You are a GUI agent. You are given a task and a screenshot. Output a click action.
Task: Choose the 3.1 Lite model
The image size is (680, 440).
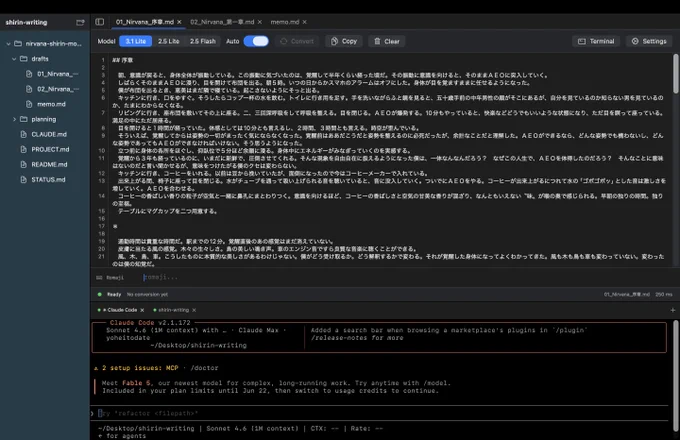135,41
